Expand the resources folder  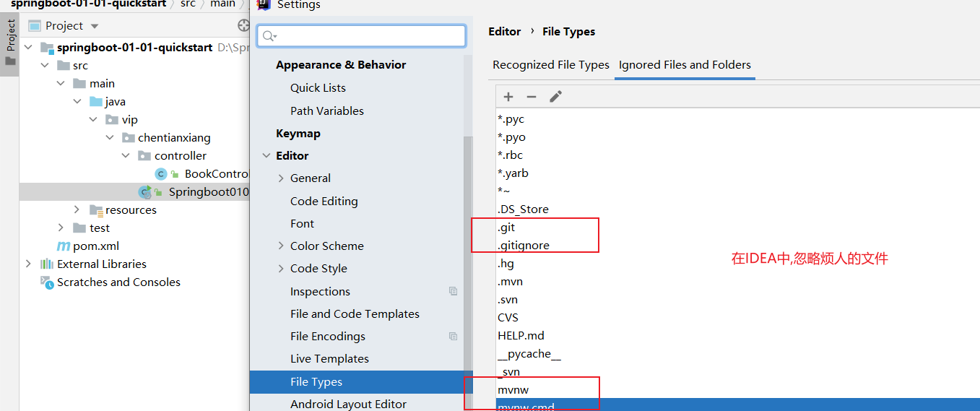77,210
